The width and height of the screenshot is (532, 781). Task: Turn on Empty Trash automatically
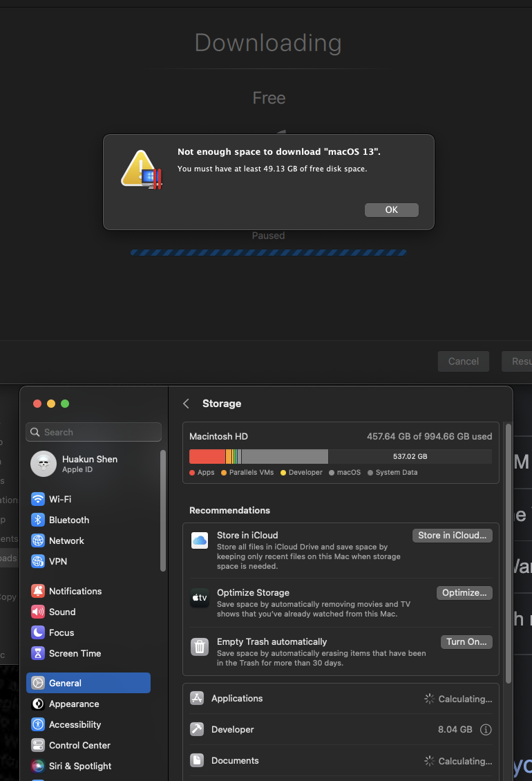pos(466,642)
